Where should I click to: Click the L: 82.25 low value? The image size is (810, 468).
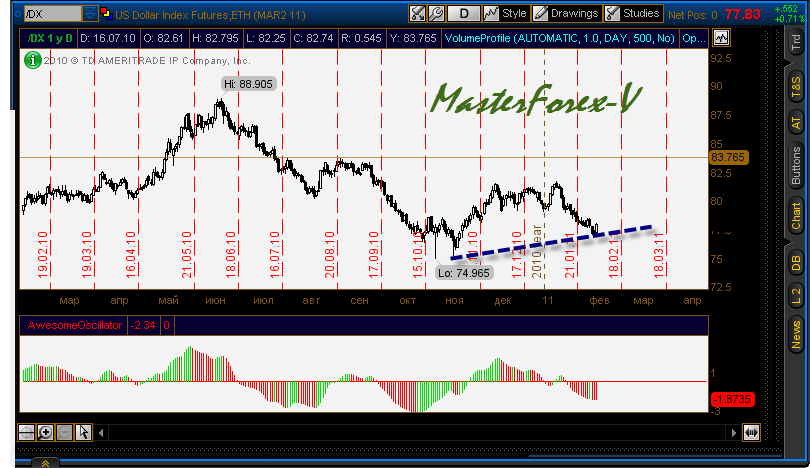click(x=266, y=38)
